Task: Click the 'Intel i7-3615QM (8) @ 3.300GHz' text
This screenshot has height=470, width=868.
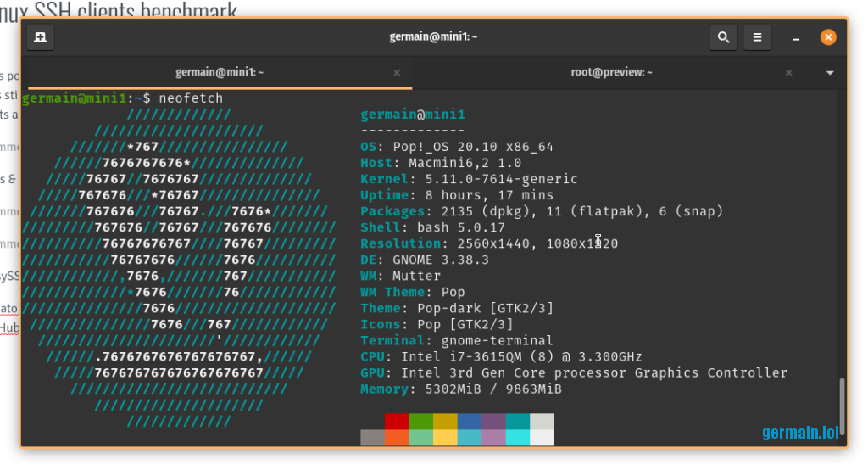Action: pos(521,356)
